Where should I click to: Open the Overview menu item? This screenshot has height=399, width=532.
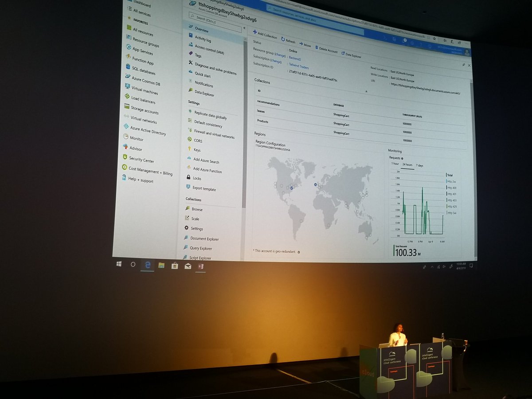click(201, 30)
